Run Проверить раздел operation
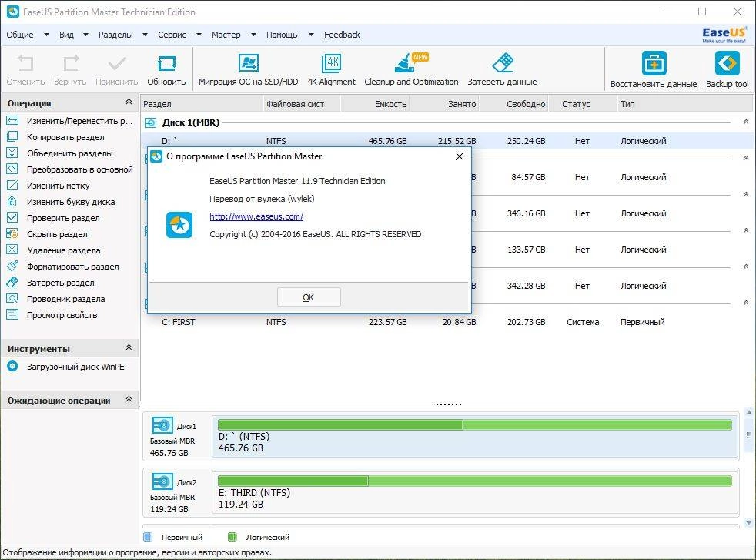The width and height of the screenshot is (756, 560). pyautogui.click(x=54, y=218)
